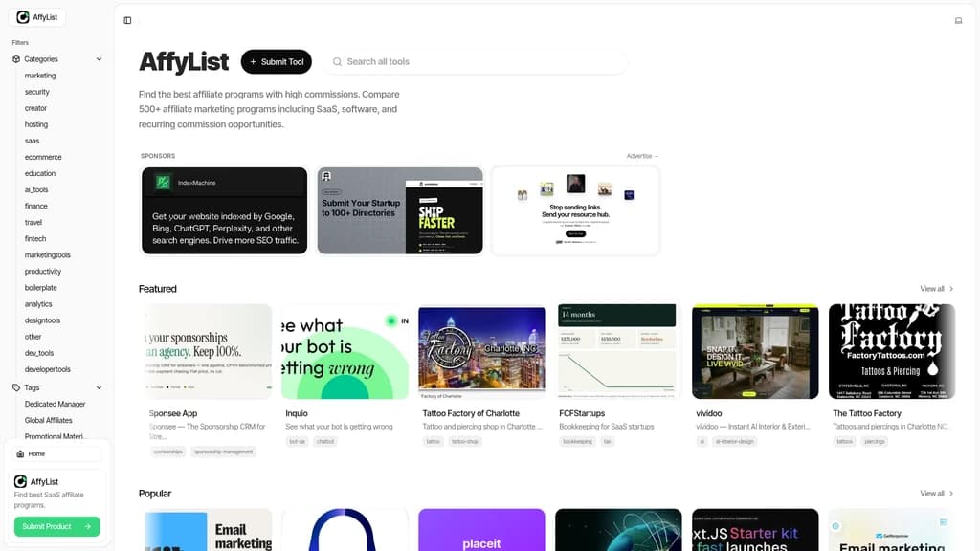Click the search magnifier icon
The width and height of the screenshot is (980, 551).
coord(338,62)
